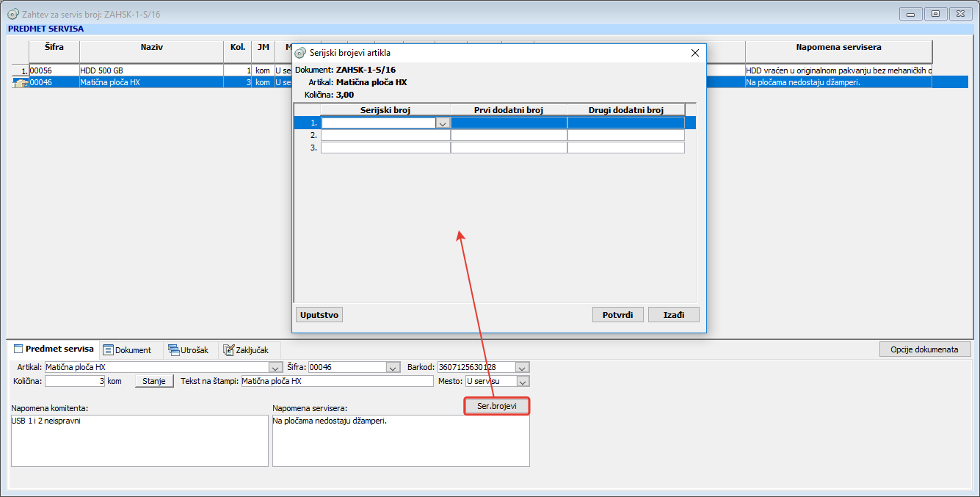980x497 pixels.
Task: Open Opcije dokumenata button
Action: click(924, 349)
